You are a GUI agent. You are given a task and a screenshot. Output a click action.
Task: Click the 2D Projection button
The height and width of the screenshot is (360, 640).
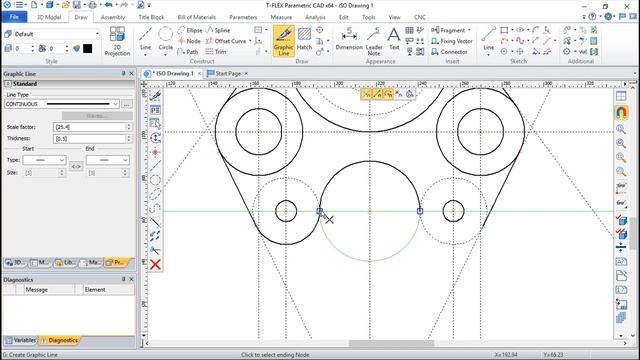(x=117, y=41)
